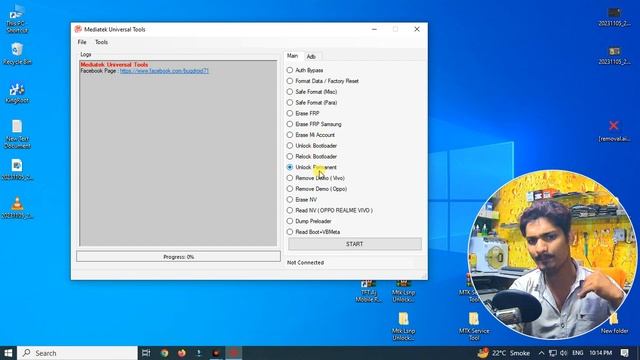
Task: Open the New folder desktop icon
Action: tap(614, 324)
